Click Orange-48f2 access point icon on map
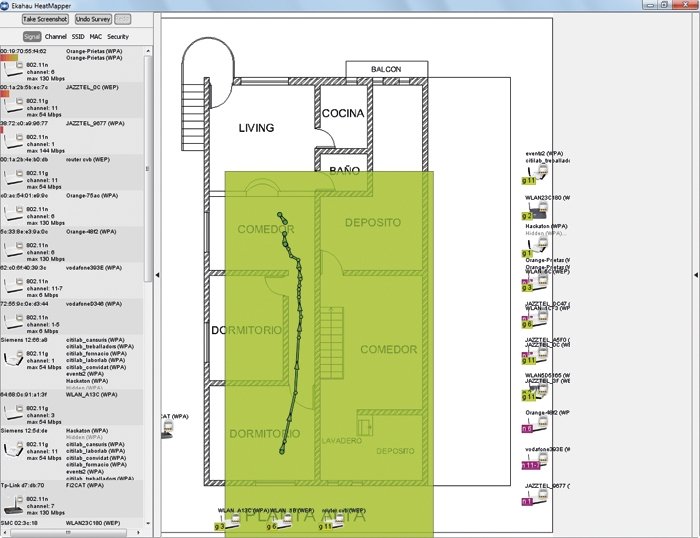 (x=536, y=424)
